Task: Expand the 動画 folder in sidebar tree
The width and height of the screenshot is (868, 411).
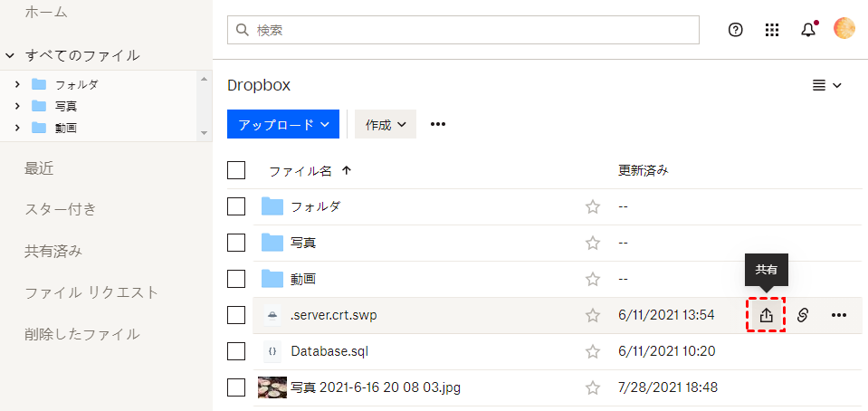Action: point(17,128)
